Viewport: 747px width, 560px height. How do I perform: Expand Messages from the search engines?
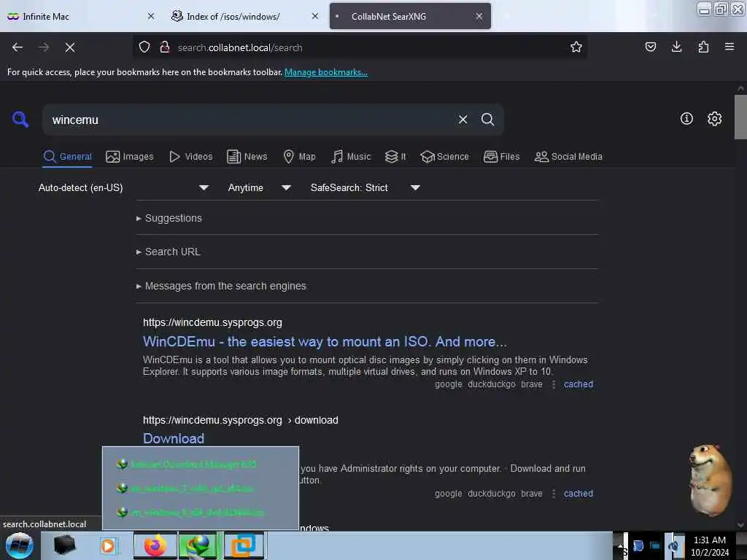pyautogui.click(x=221, y=286)
